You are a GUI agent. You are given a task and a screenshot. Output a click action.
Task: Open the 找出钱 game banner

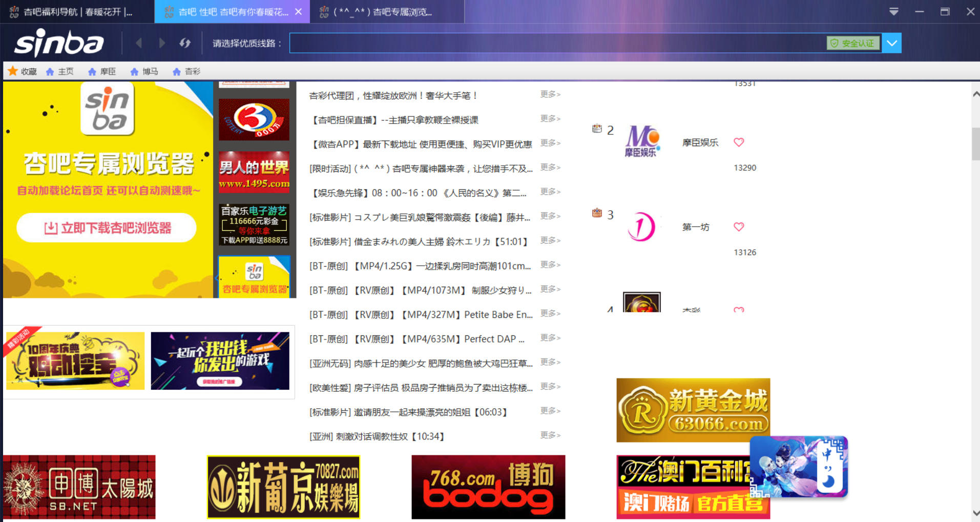[x=220, y=360]
